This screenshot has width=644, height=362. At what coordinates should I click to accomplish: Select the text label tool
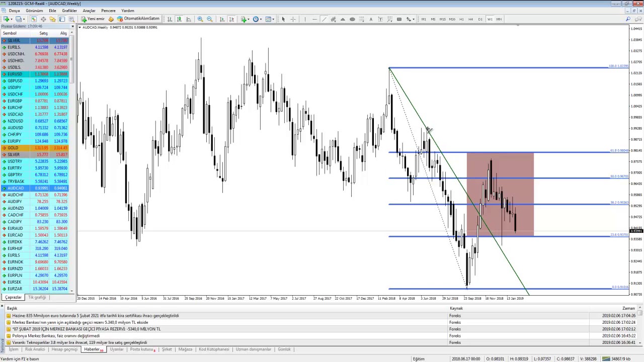(380, 19)
